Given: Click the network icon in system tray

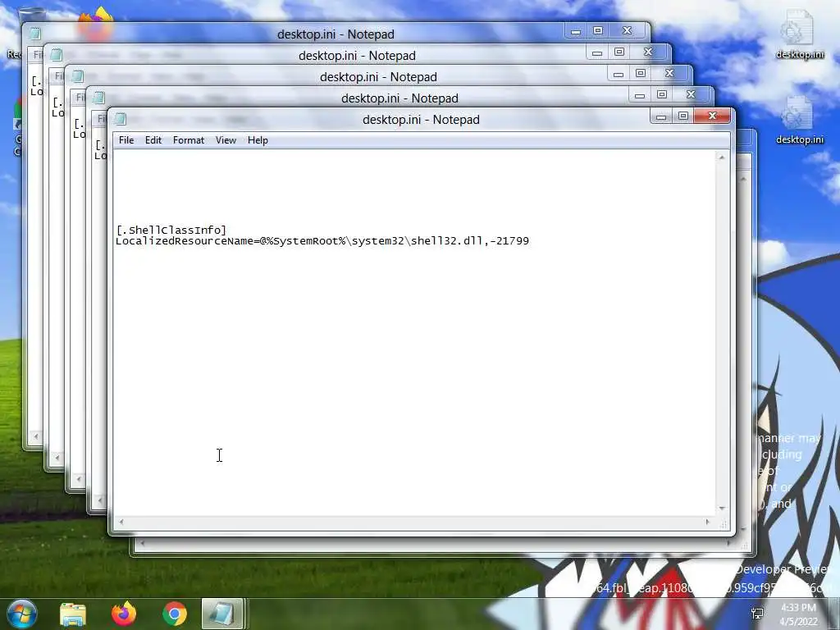Looking at the screenshot, I should click(757, 614).
